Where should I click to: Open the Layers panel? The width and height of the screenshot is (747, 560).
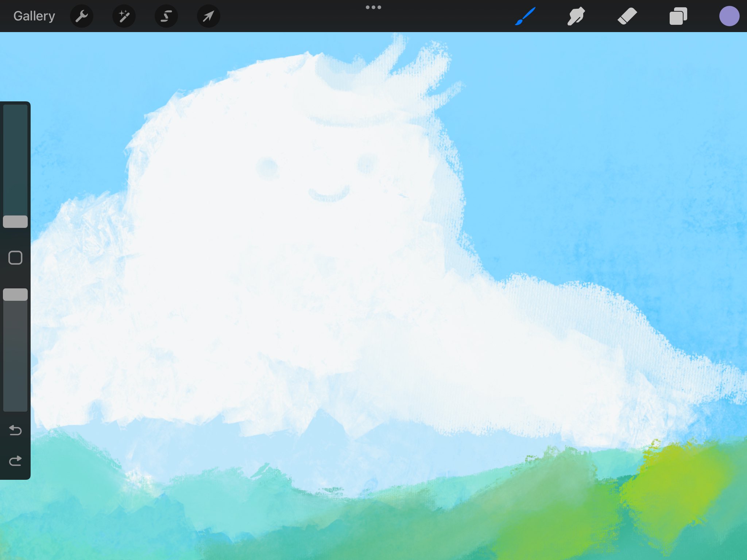(678, 16)
